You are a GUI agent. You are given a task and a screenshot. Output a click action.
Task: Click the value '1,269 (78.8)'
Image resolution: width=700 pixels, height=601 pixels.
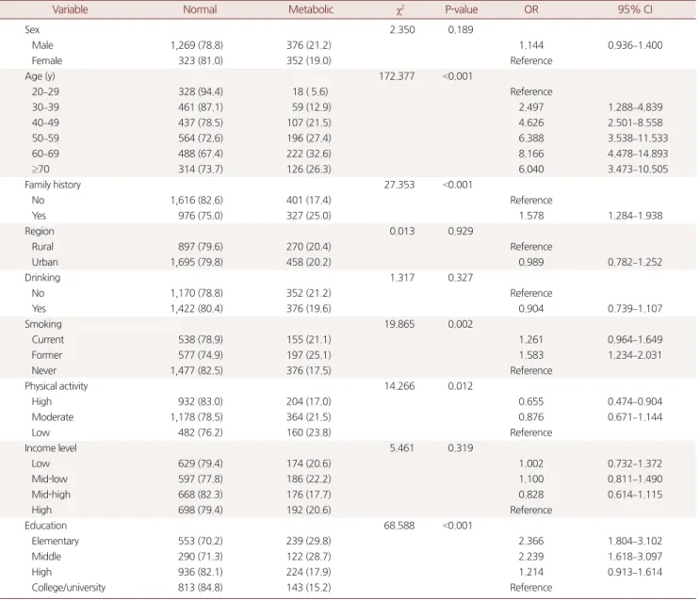click(x=196, y=45)
